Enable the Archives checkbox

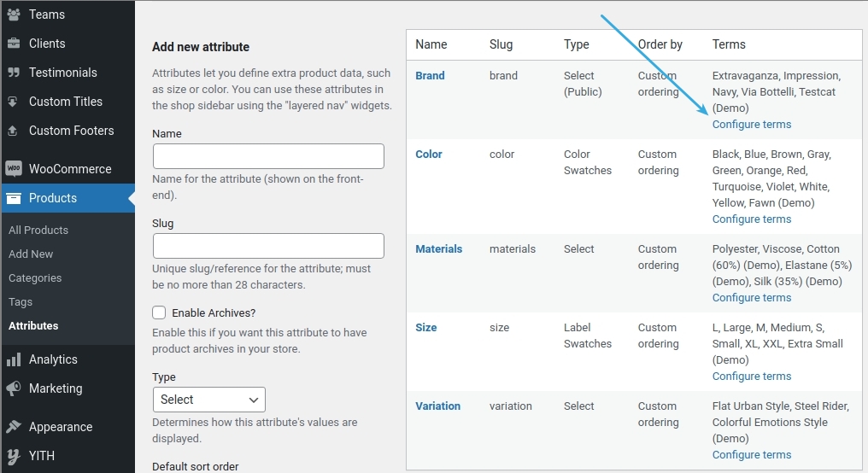click(159, 313)
